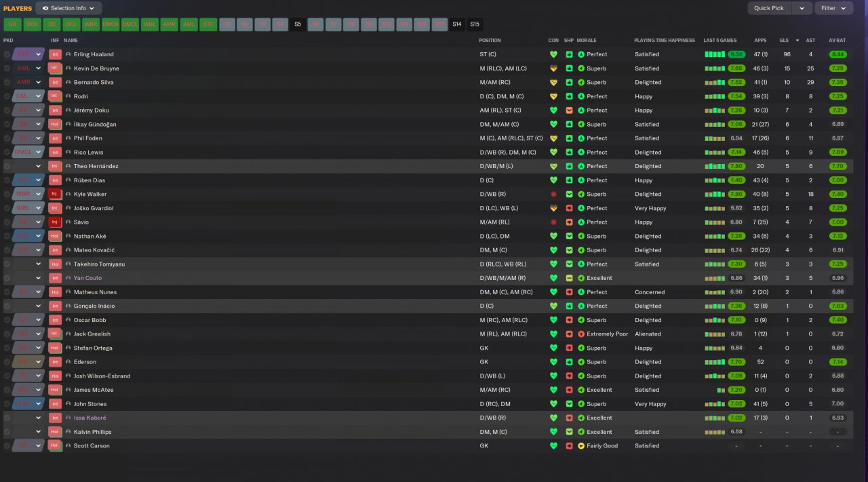The height and width of the screenshot is (482, 868).
Task: Click Erling Haaland's Int info badge
Action: point(56,54)
